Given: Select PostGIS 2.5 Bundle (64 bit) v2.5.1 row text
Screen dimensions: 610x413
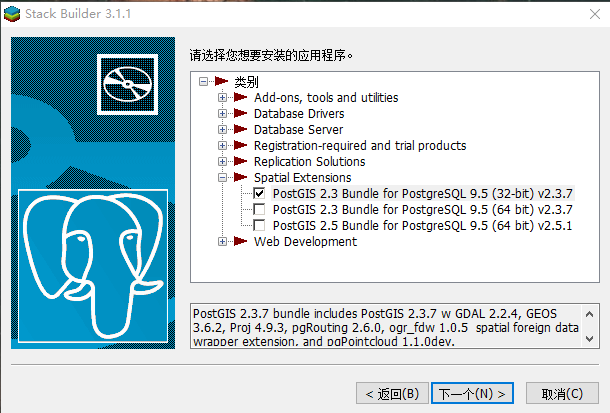Looking at the screenshot, I should (422, 225).
